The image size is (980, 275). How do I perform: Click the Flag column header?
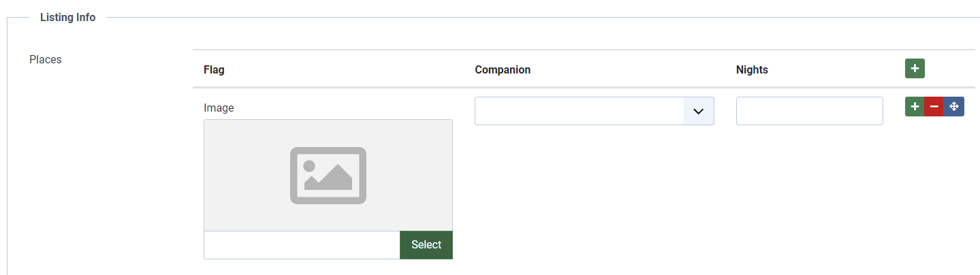tap(214, 69)
